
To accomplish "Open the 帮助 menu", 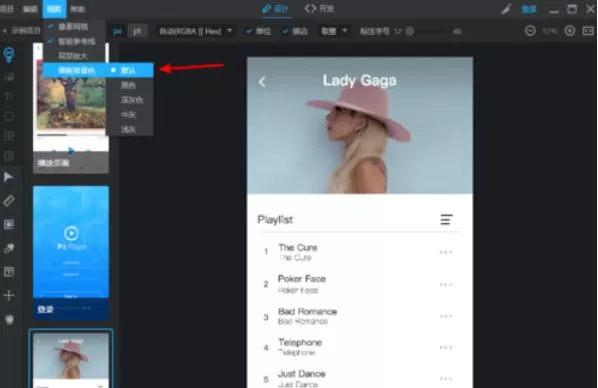I will (x=77, y=9).
